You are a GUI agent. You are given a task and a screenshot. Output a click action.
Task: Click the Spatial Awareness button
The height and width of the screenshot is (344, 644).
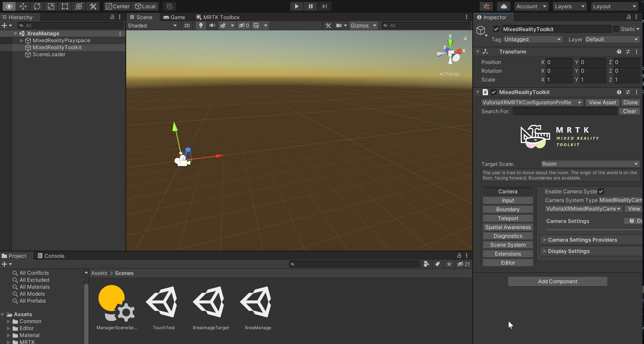coord(508,227)
